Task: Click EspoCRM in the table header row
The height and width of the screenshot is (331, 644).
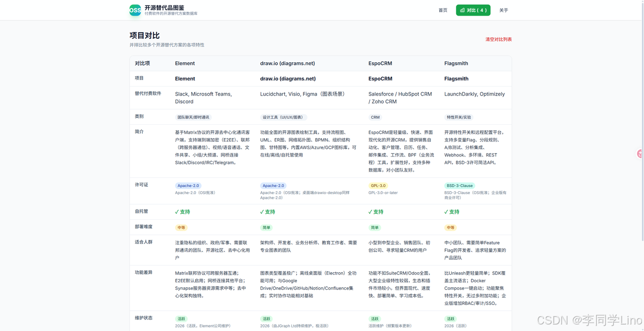Action: 380,63
